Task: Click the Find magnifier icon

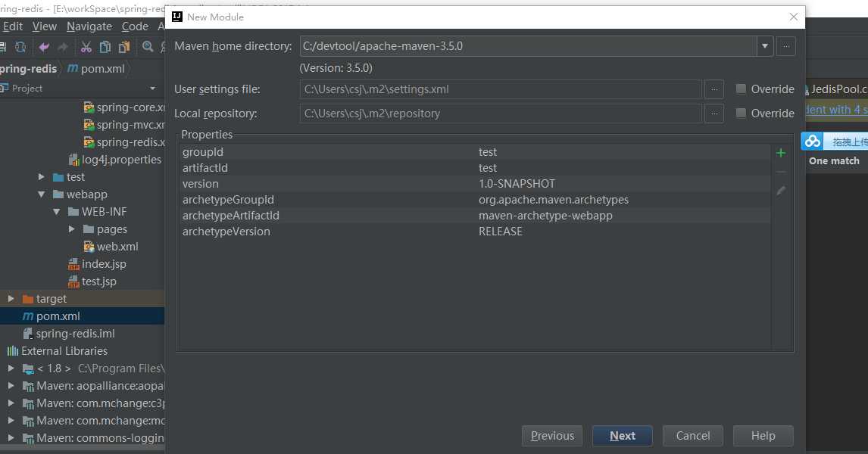Action: [x=147, y=47]
